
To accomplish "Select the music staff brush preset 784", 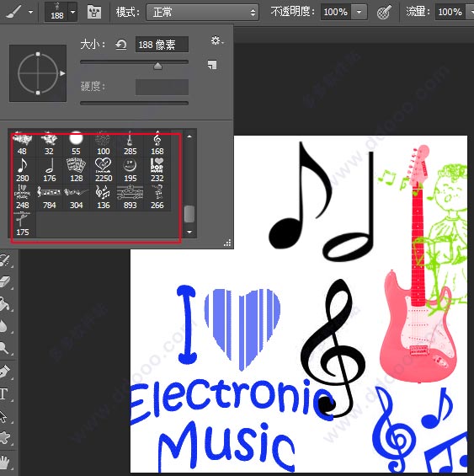I will (49, 197).
